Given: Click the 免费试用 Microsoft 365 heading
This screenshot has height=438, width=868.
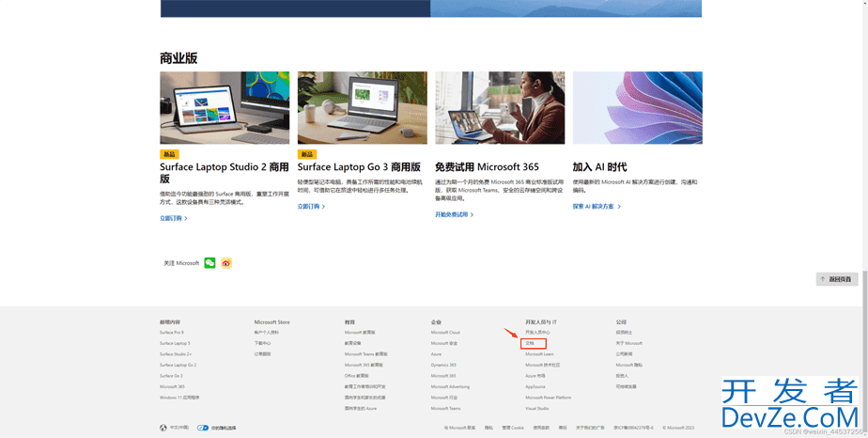Looking at the screenshot, I should [488, 166].
